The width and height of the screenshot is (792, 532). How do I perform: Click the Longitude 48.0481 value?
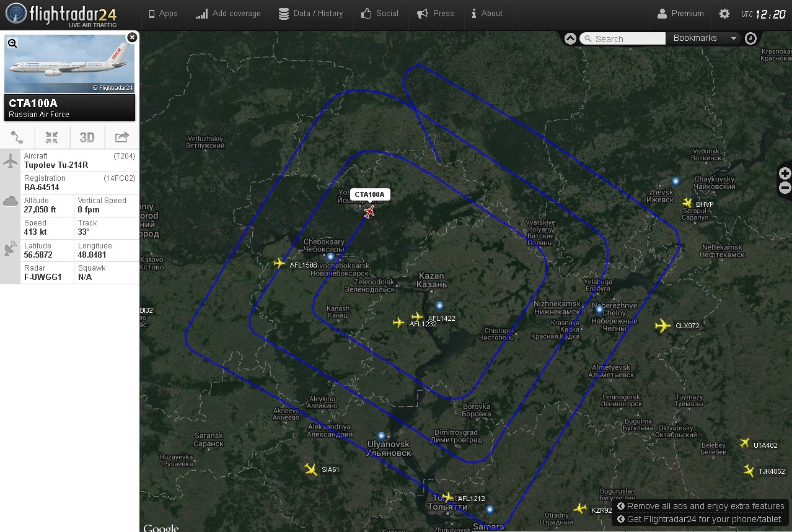92,255
